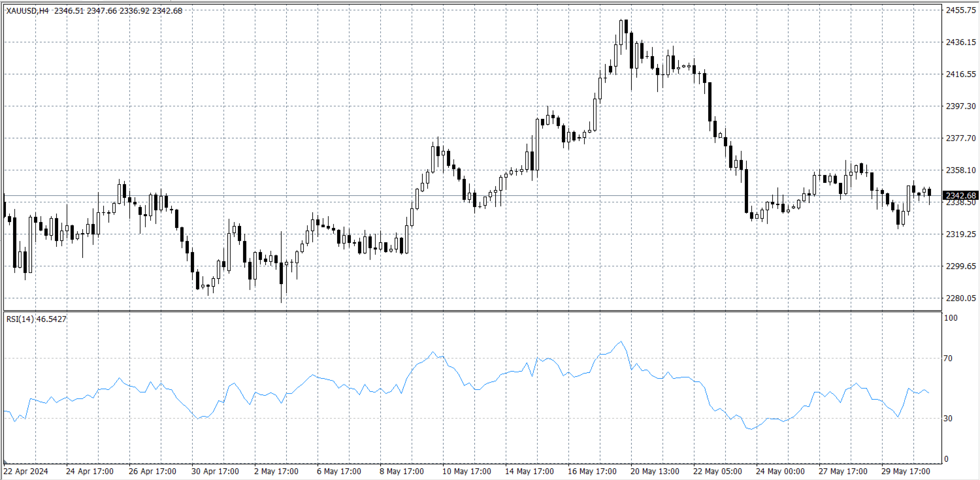Click the last candlestick on the right
Image resolution: width=980 pixels, height=480 pixels.
coord(930,192)
